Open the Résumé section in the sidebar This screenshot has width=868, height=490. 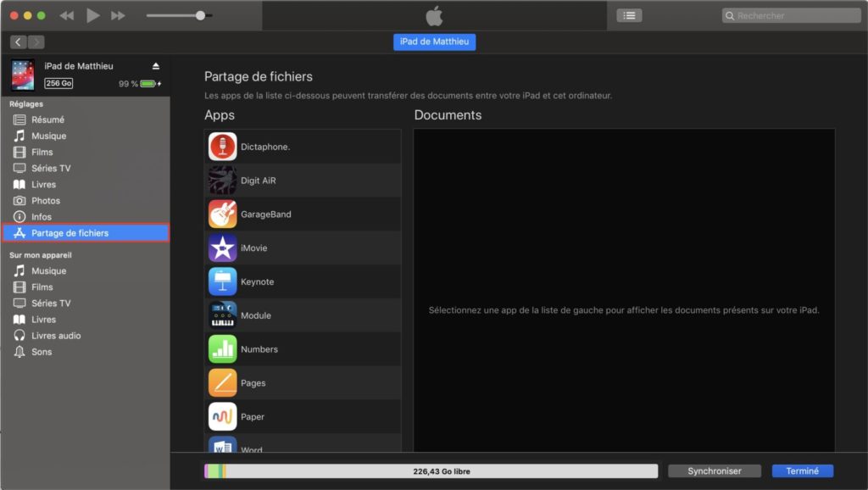click(x=47, y=120)
